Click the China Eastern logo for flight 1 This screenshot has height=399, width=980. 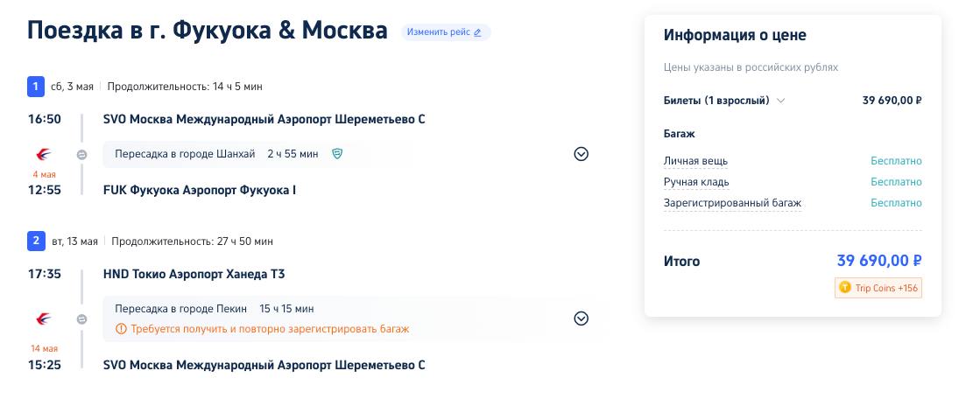pos(44,154)
